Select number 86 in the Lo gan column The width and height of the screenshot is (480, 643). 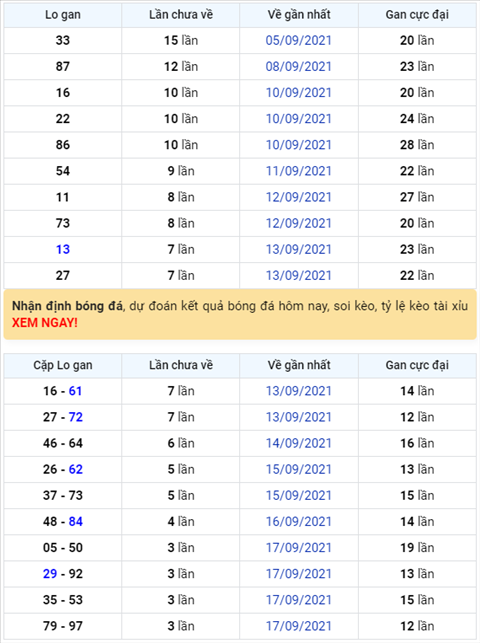pos(63,145)
